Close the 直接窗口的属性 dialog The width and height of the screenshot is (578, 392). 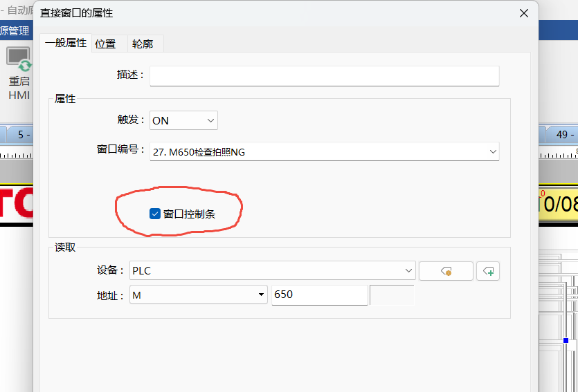click(523, 13)
